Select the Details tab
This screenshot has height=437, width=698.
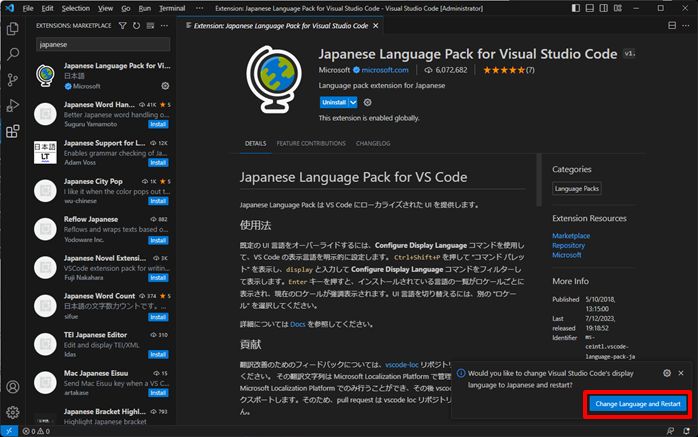pyautogui.click(x=256, y=143)
